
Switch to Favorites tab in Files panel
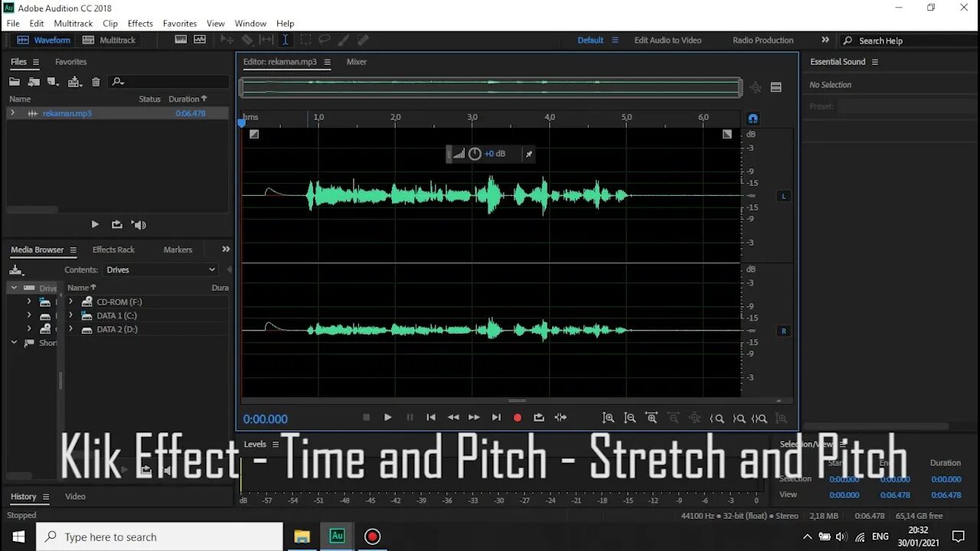70,62
